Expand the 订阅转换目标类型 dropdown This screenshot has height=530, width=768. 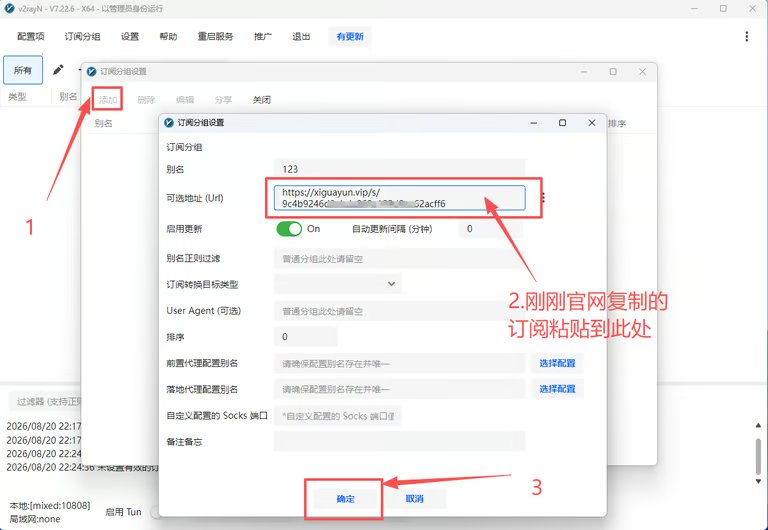[337, 284]
